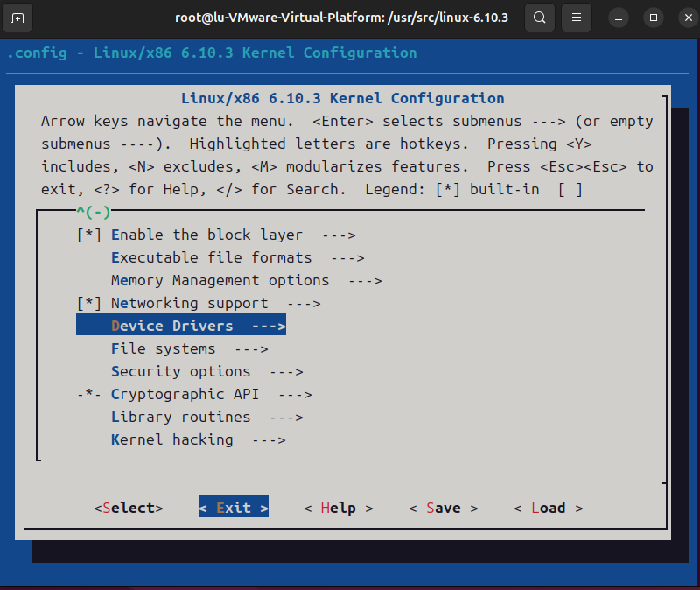Open the terminal hamburger menu
Screen dimensions: 700x590
tap(575, 18)
